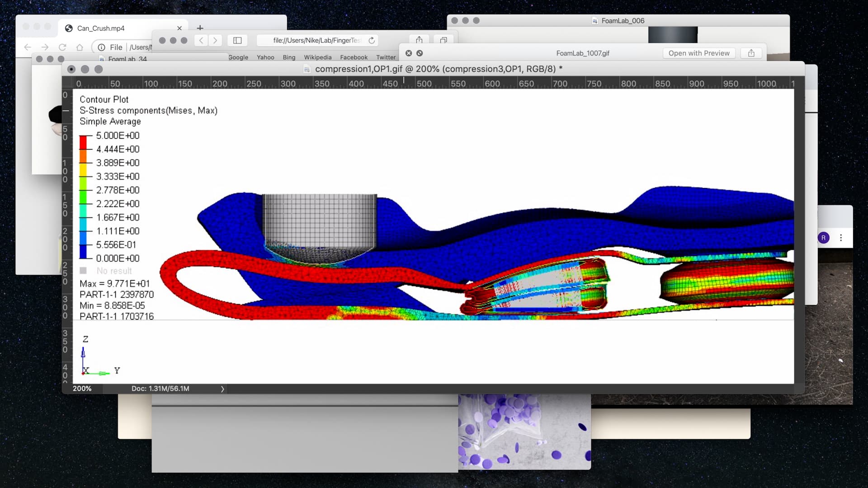Open the Chrome three-dot menu
The width and height of the screenshot is (868, 488).
(x=841, y=238)
